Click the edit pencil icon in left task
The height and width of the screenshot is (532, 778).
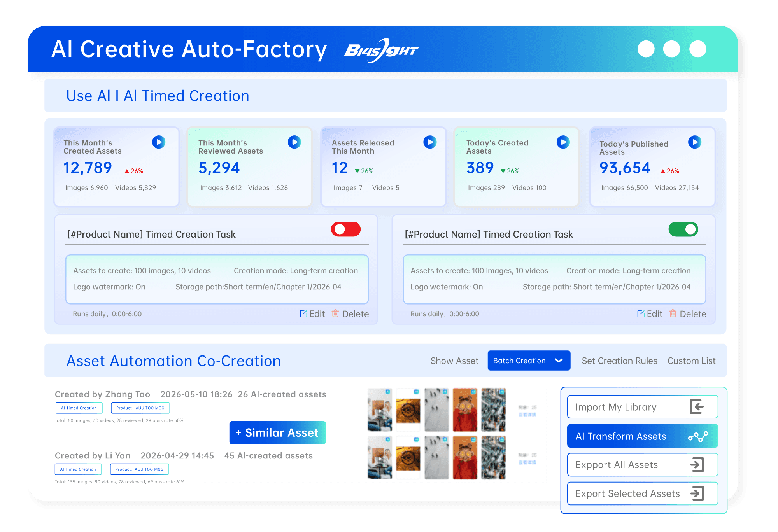[303, 313]
